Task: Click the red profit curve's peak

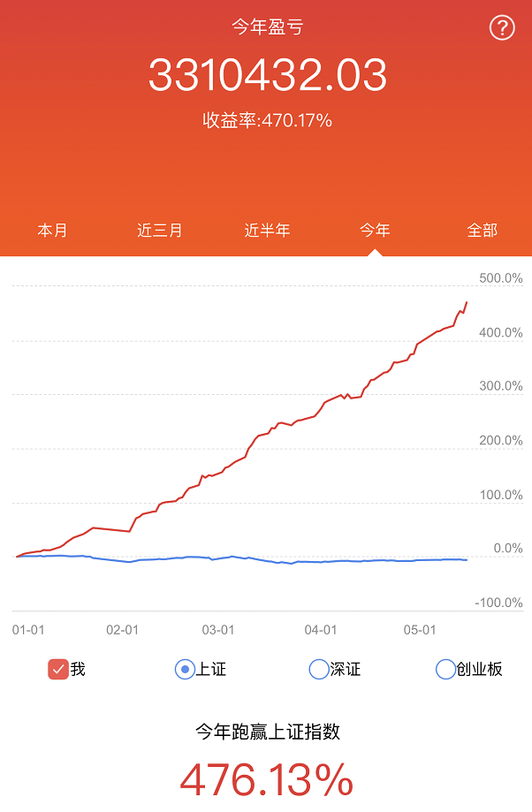Action: [x=466, y=303]
